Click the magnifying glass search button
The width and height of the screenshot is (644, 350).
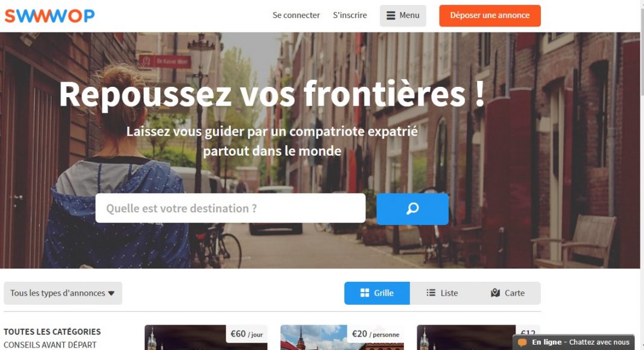412,209
